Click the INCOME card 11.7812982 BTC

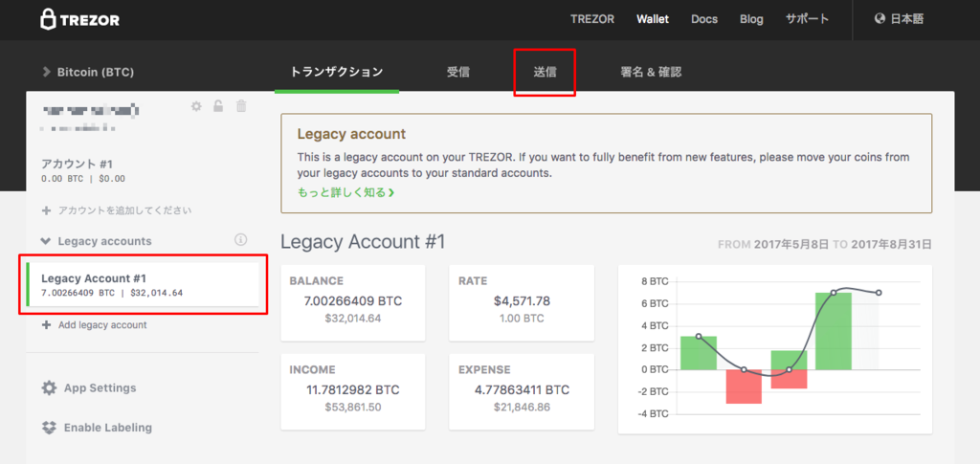(x=353, y=391)
